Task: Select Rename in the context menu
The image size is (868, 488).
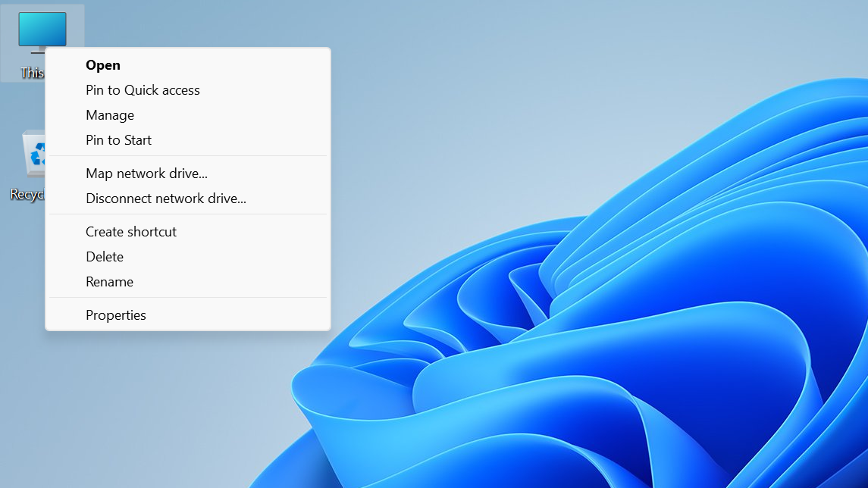Action: (x=109, y=282)
